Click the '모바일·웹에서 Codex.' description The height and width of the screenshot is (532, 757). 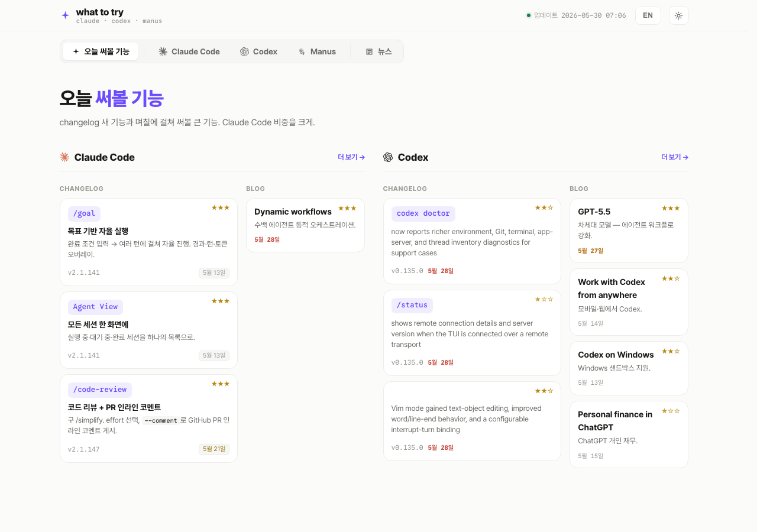click(610, 309)
